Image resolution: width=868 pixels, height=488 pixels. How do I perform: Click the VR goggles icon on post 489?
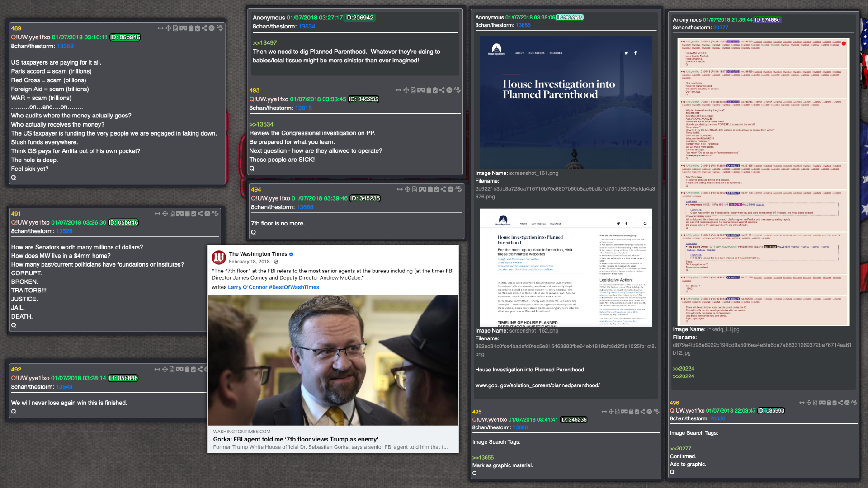pos(183,28)
